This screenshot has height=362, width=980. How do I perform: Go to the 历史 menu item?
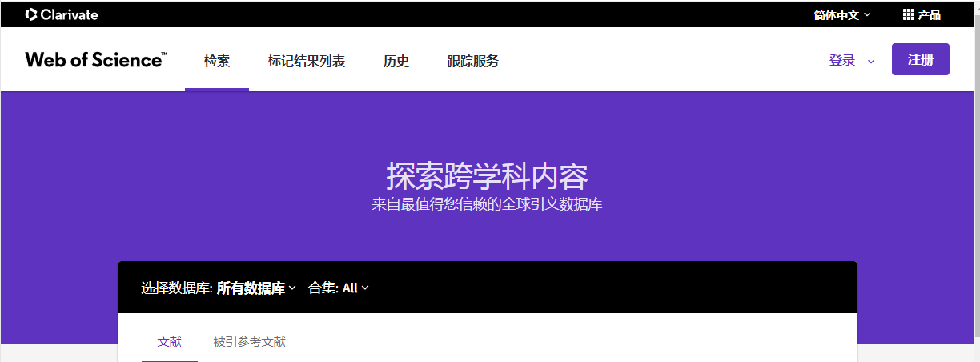(396, 61)
